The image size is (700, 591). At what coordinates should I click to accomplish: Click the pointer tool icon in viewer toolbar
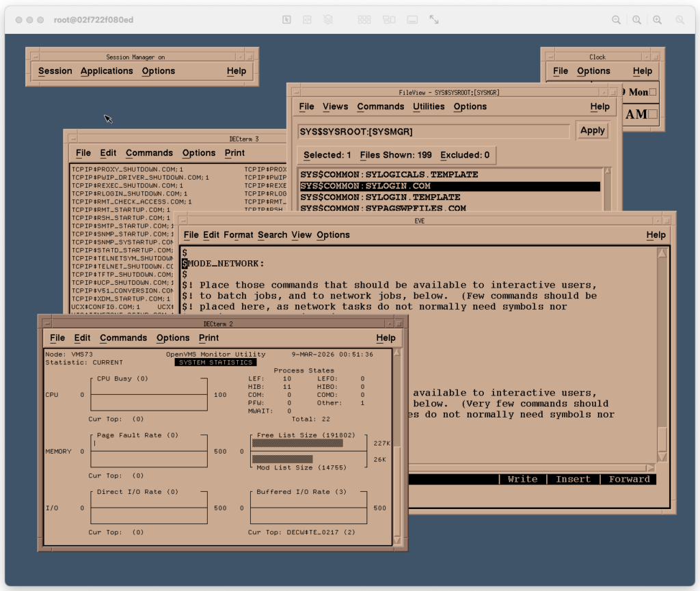point(287,20)
